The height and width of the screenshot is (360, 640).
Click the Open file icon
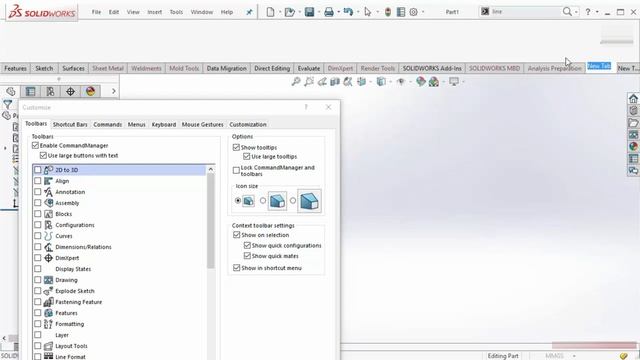click(x=289, y=12)
